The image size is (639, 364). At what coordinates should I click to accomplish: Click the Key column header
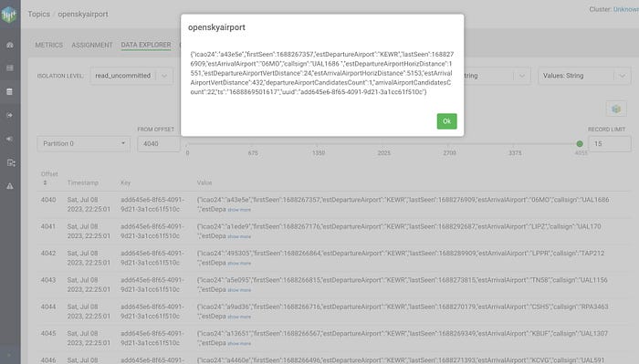[126, 182]
